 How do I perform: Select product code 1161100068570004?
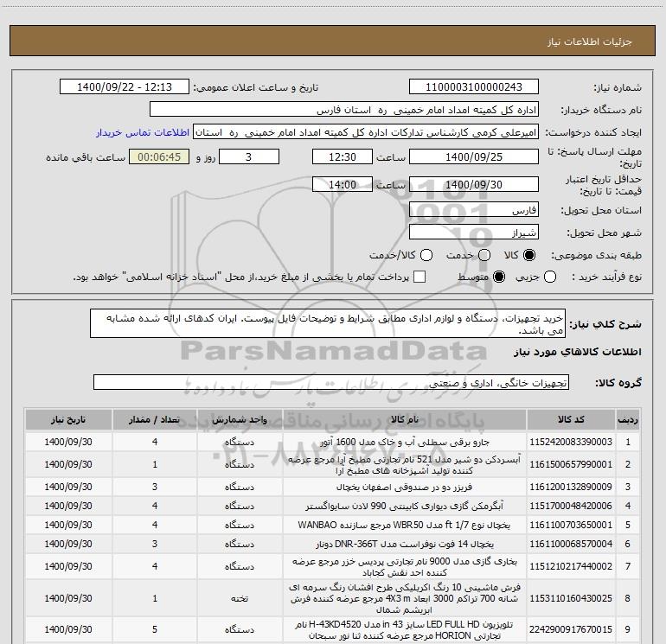571,544
